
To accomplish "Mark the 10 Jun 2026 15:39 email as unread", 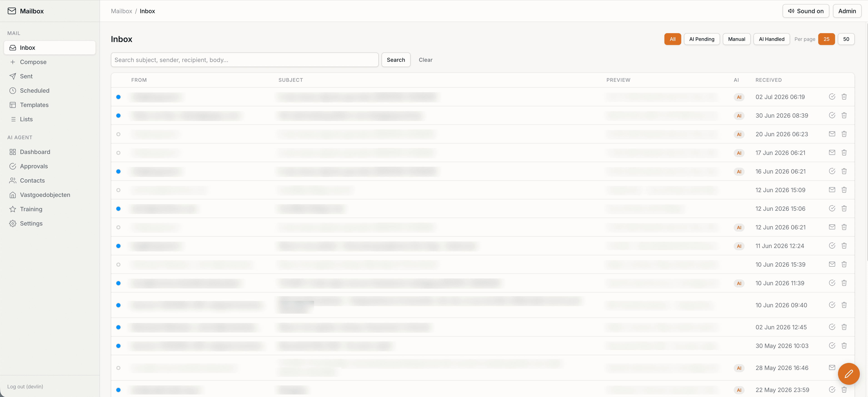I will [832, 264].
